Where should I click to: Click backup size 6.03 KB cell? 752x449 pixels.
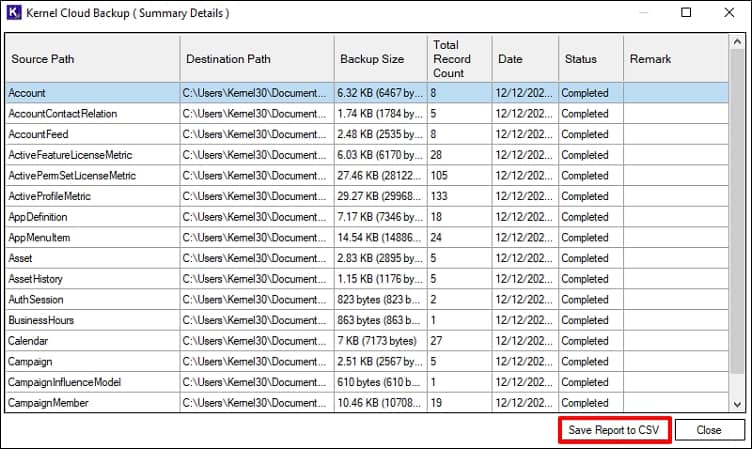(x=381, y=155)
